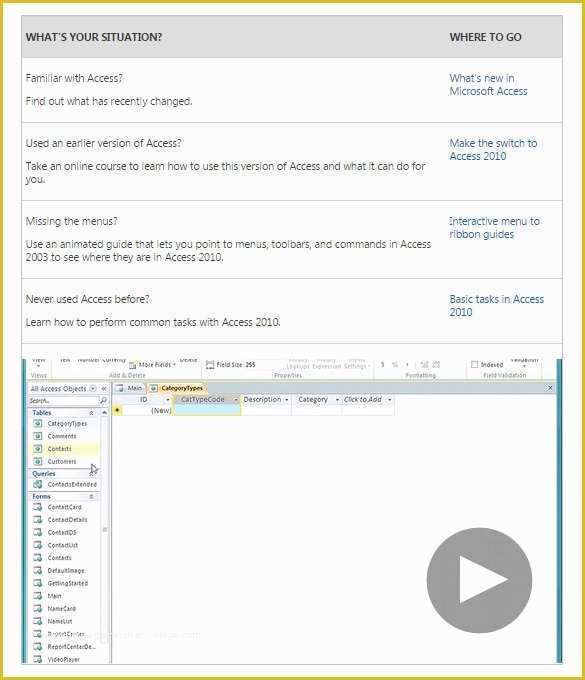The height and width of the screenshot is (680, 585).
Task: Click the increase decimals icon
Action: 425,365
